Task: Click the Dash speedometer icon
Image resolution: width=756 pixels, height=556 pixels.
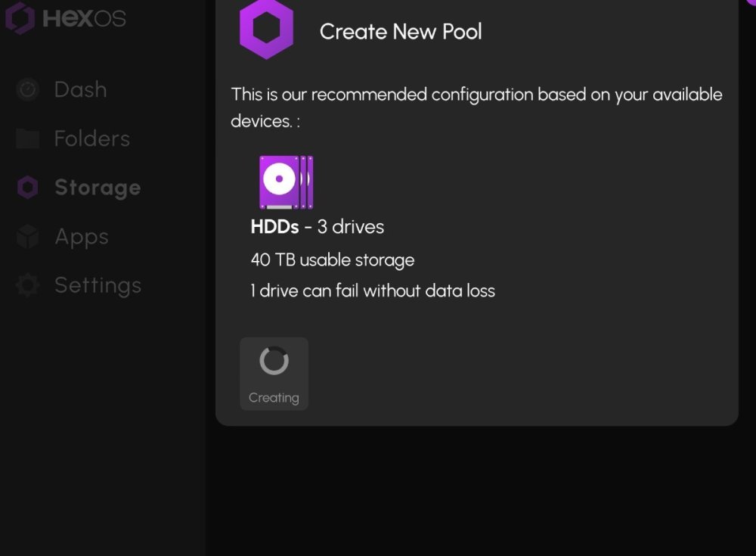Action: (28, 90)
